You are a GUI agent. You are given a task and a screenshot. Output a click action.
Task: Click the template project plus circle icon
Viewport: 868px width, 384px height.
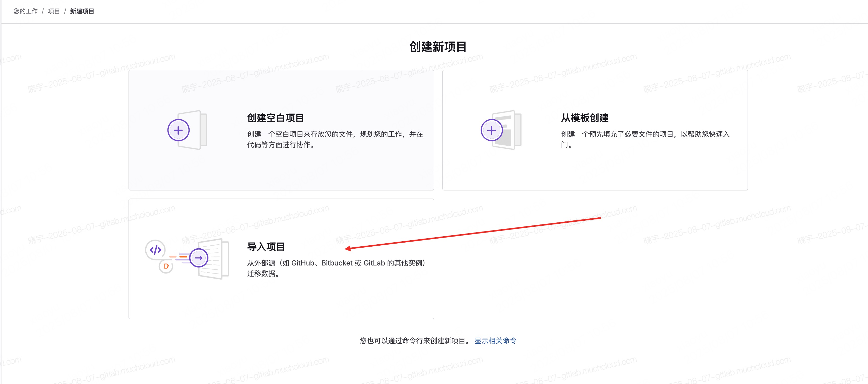(491, 130)
